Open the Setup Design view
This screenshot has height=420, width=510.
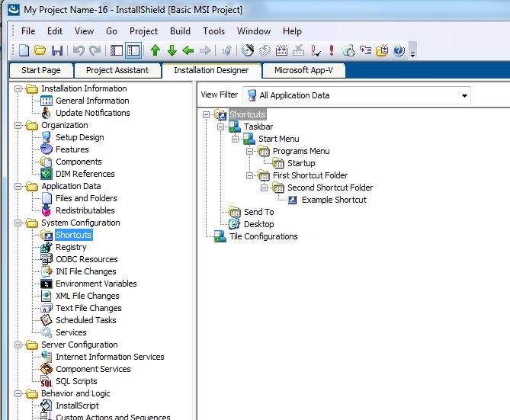pyautogui.click(x=80, y=137)
